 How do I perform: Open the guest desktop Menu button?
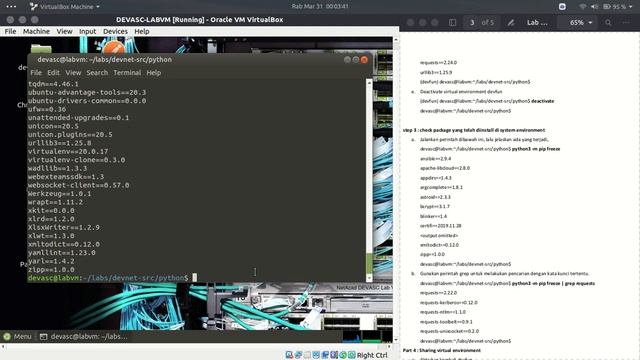(17, 336)
